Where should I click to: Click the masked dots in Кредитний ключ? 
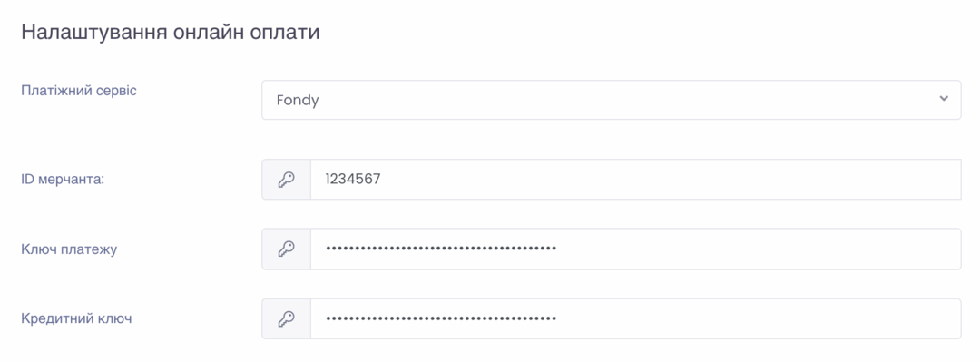click(x=441, y=318)
